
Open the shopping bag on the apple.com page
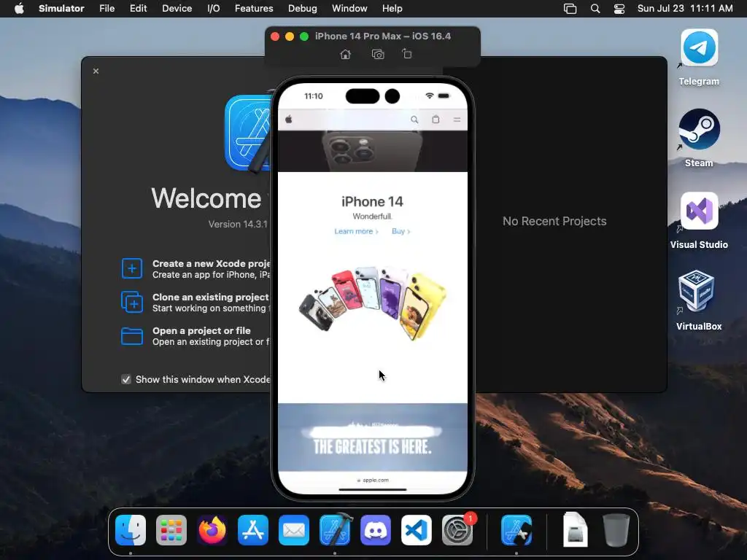coord(436,120)
